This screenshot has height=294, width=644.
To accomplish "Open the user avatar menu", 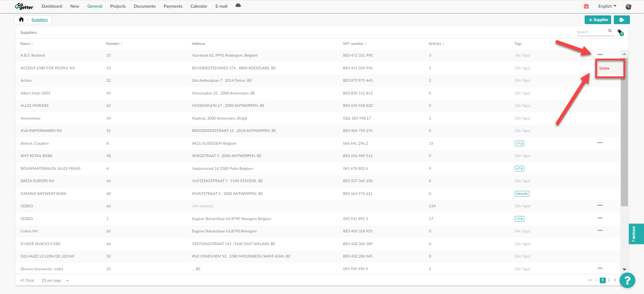I will (x=629, y=6).
